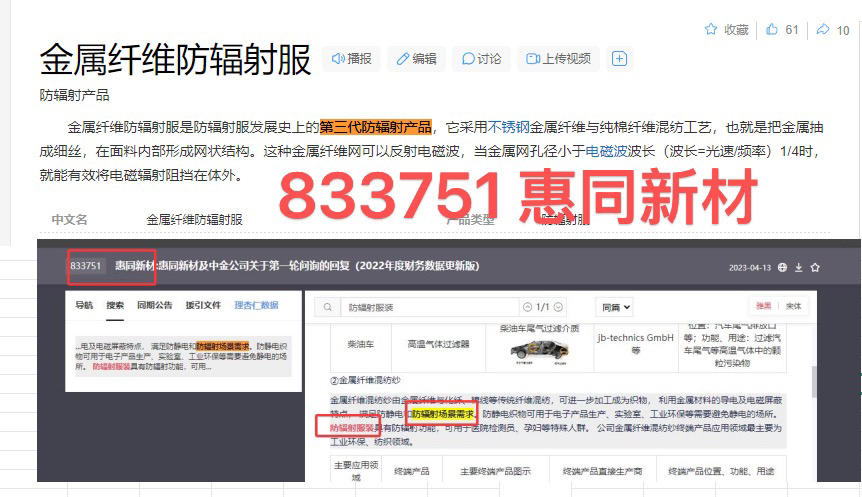This screenshot has width=862, height=497.
Task: Click the share arrow icon showing 10
Action: pyautogui.click(x=822, y=30)
